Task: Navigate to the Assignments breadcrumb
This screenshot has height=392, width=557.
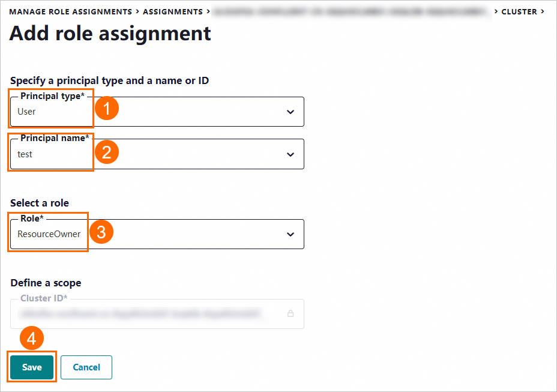Action: pyautogui.click(x=173, y=11)
